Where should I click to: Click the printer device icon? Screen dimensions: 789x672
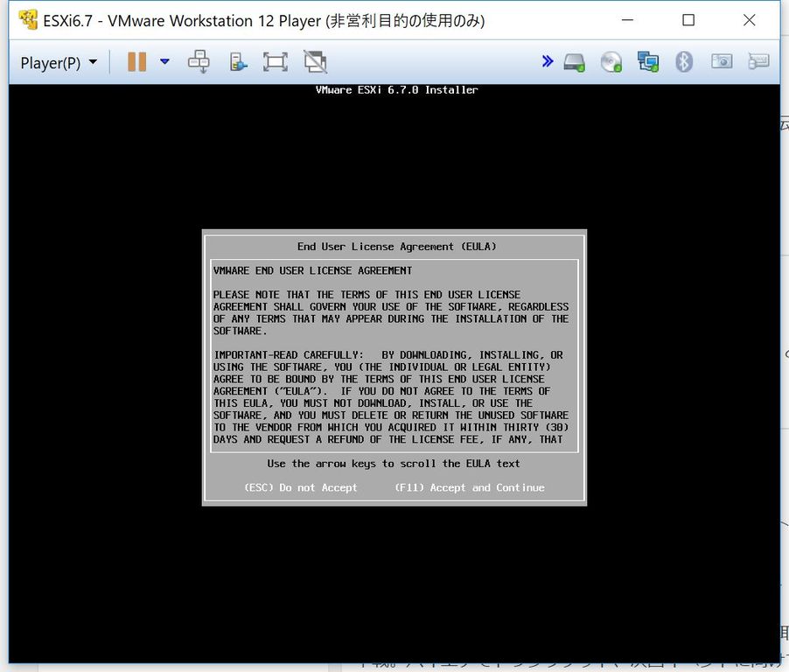click(758, 62)
